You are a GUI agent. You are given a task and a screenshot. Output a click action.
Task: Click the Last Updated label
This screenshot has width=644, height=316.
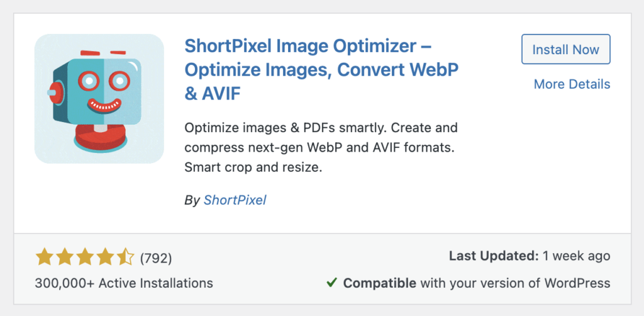point(494,256)
